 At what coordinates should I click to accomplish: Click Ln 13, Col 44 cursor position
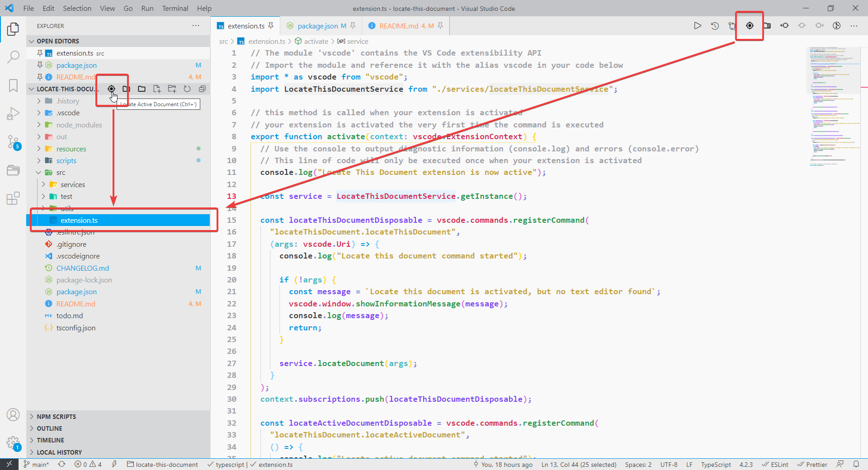click(x=579, y=464)
